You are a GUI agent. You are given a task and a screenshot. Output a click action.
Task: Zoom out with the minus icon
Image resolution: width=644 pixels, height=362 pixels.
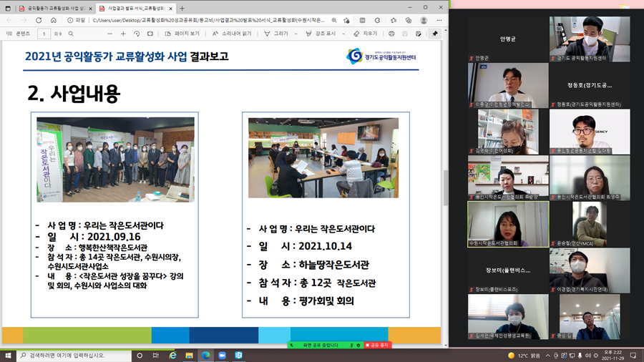[x=109, y=34]
